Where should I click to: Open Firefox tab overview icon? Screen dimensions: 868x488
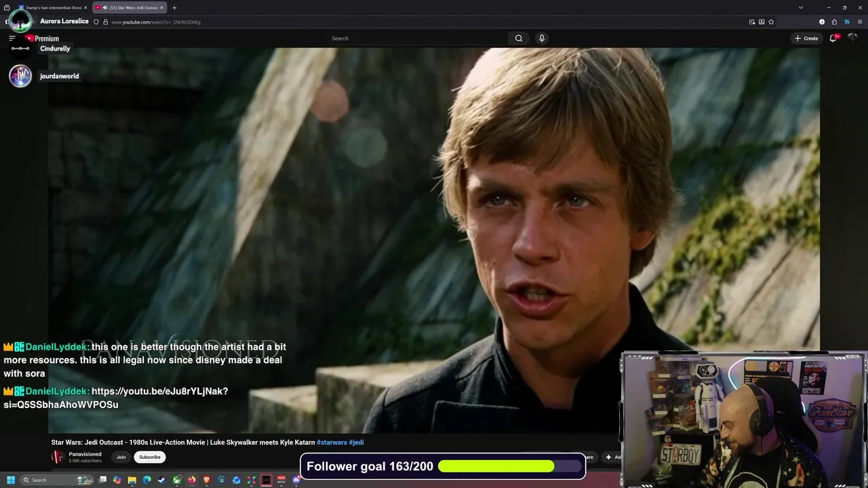point(7,7)
